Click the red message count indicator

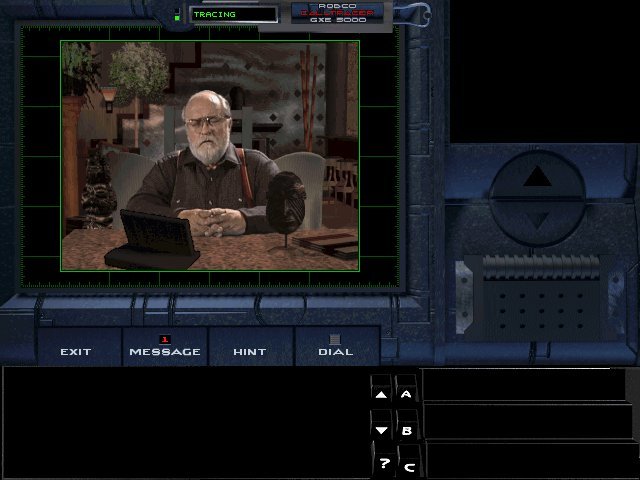tap(164, 339)
